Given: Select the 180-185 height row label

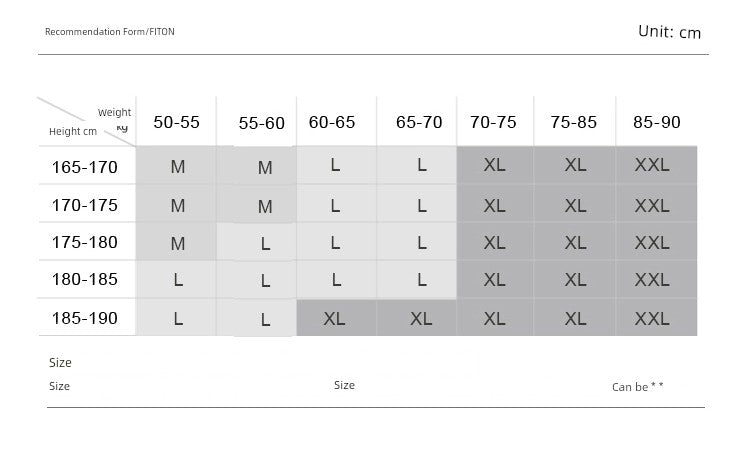Looking at the screenshot, I should click(x=85, y=280).
